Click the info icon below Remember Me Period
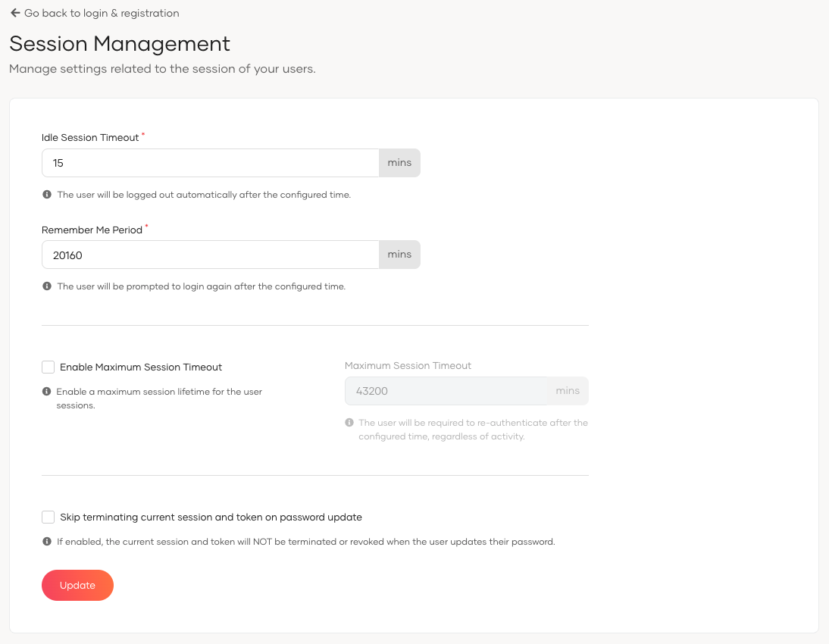Viewport: 829px width, 644px height. (x=47, y=287)
